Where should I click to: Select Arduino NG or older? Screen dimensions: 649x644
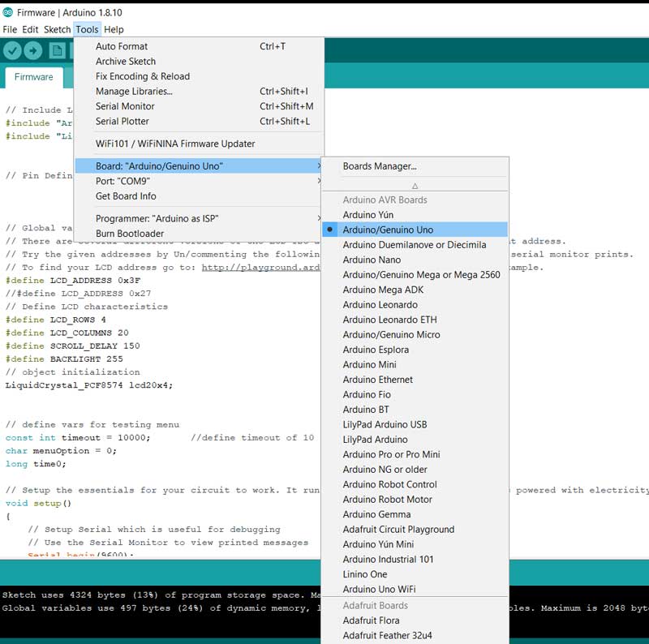[415, 470]
